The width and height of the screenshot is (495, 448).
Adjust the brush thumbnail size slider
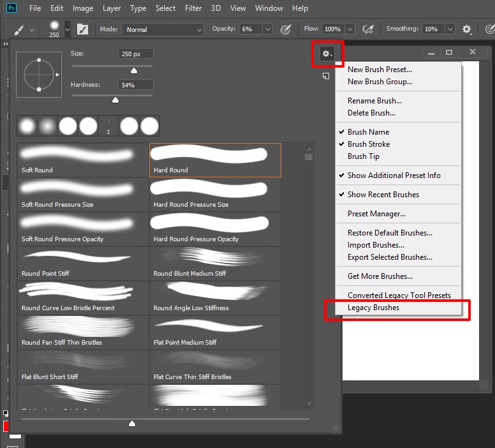click(x=132, y=423)
